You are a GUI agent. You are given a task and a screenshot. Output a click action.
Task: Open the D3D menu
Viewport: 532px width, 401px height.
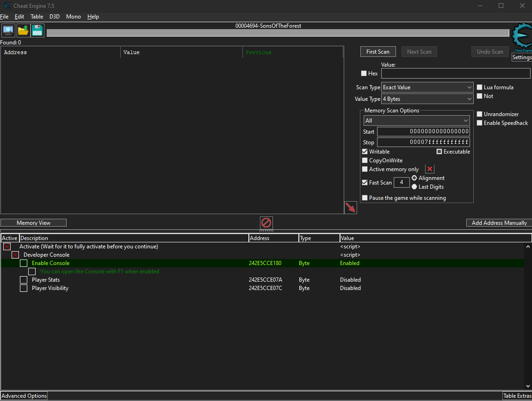(54, 17)
